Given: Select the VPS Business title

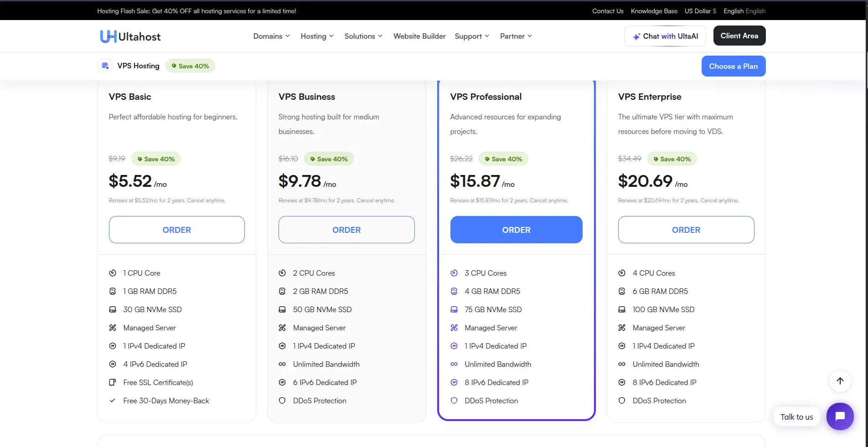Looking at the screenshot, I should point(307,97).
